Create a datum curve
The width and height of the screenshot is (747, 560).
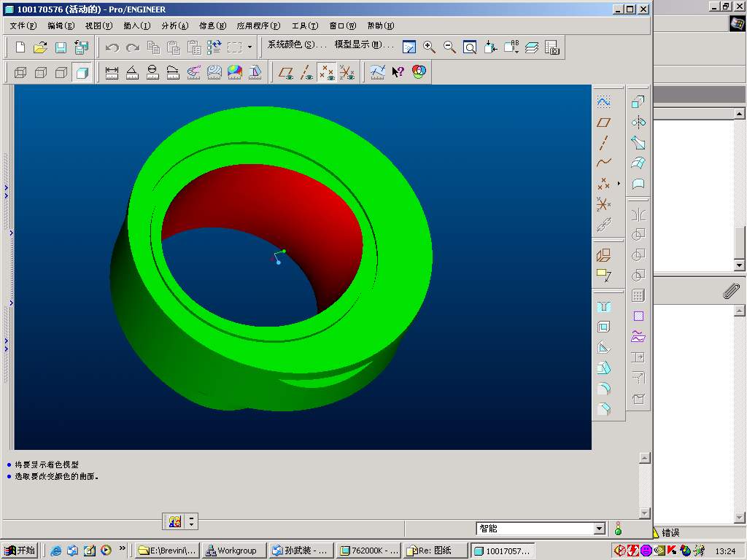[603, 163]
